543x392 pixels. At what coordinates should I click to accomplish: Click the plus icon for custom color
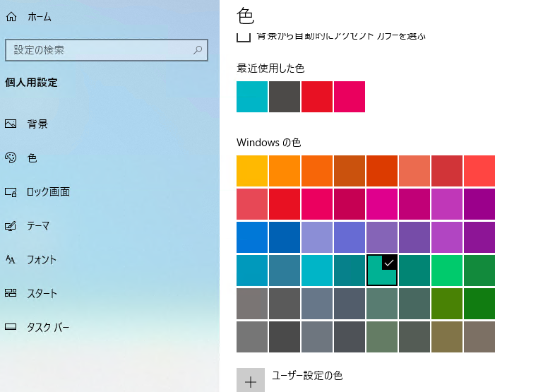251,381
